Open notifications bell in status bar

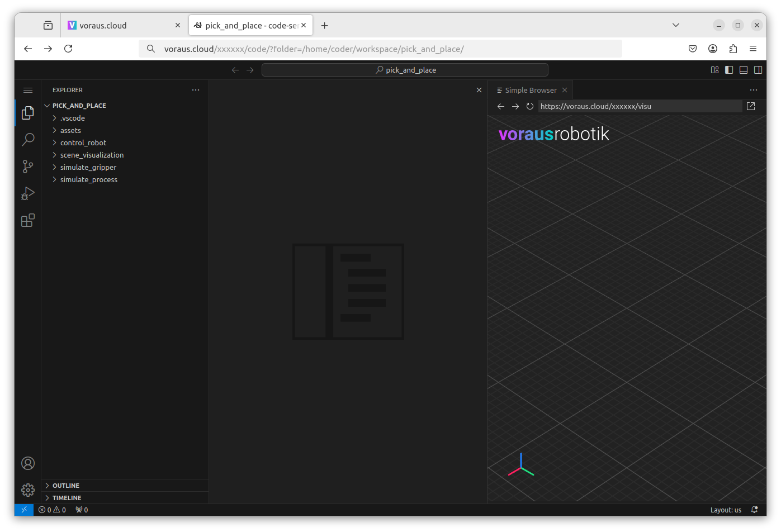point(755,510)
